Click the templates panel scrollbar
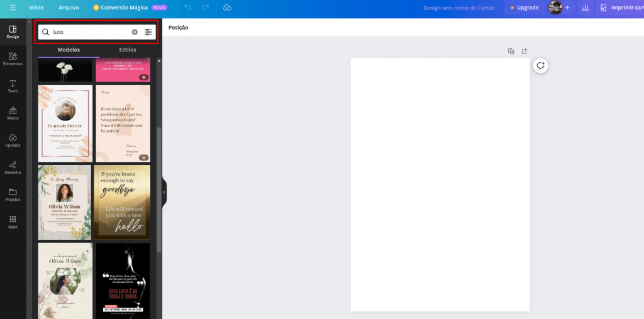 [x=159, y=188]
